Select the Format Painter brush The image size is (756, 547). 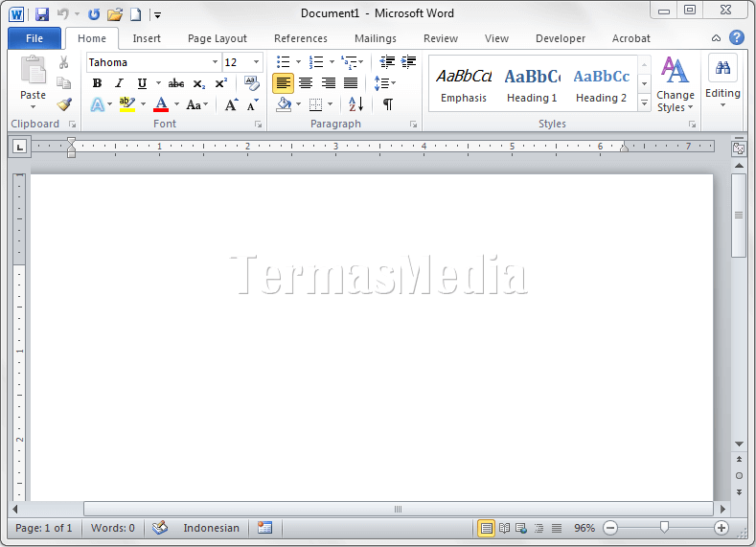[63, 103]
